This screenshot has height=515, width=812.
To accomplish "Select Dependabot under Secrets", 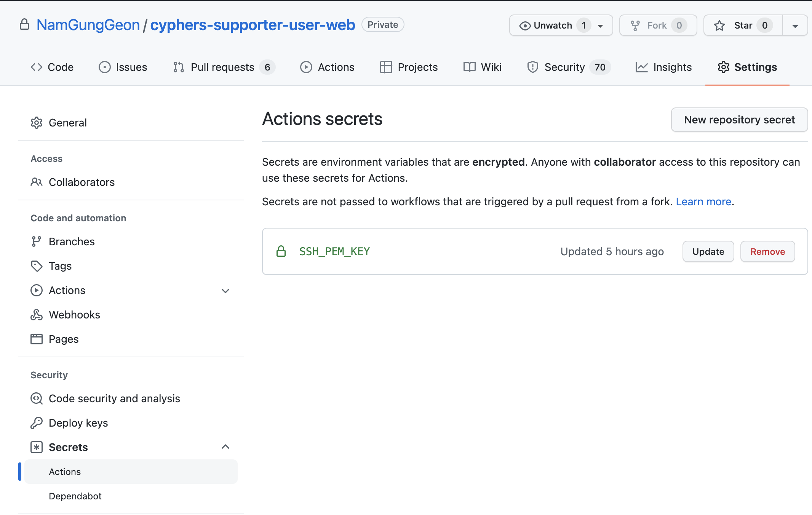I will click(75, 496).
